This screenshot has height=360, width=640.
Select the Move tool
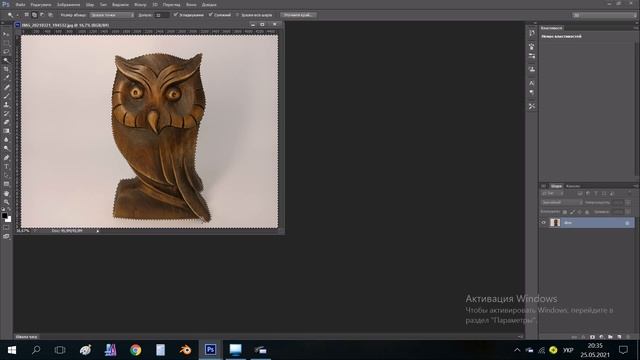(6, 34)
